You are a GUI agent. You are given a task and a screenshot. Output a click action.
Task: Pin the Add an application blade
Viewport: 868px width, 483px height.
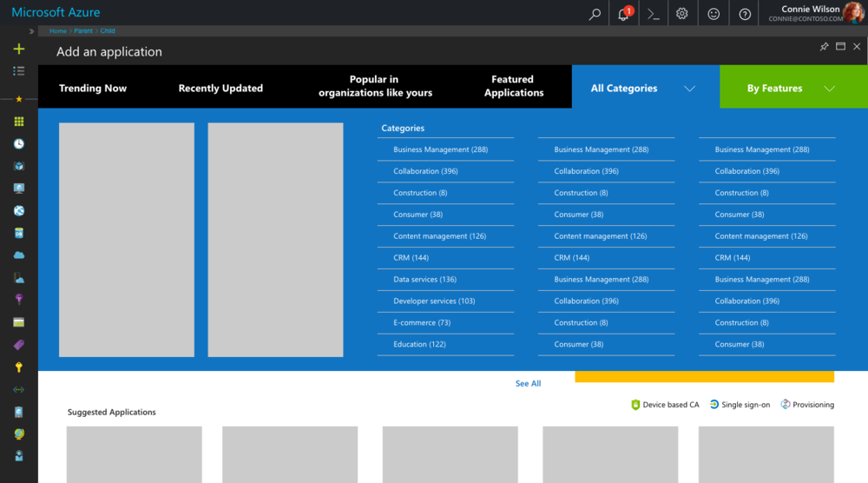(x=824, y=47)
